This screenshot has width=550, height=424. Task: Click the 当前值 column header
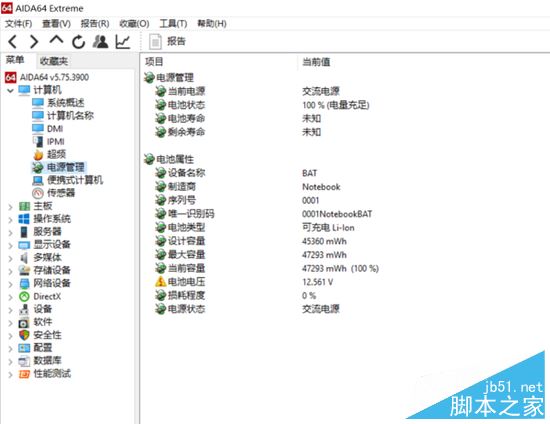click(316, 62)
